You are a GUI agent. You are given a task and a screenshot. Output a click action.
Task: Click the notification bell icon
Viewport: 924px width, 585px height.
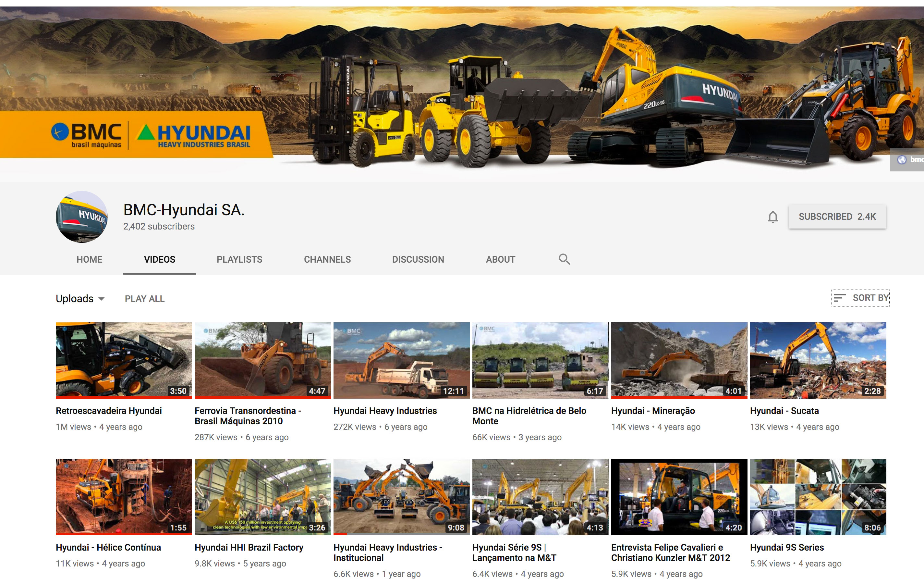[x=773, y=217]
